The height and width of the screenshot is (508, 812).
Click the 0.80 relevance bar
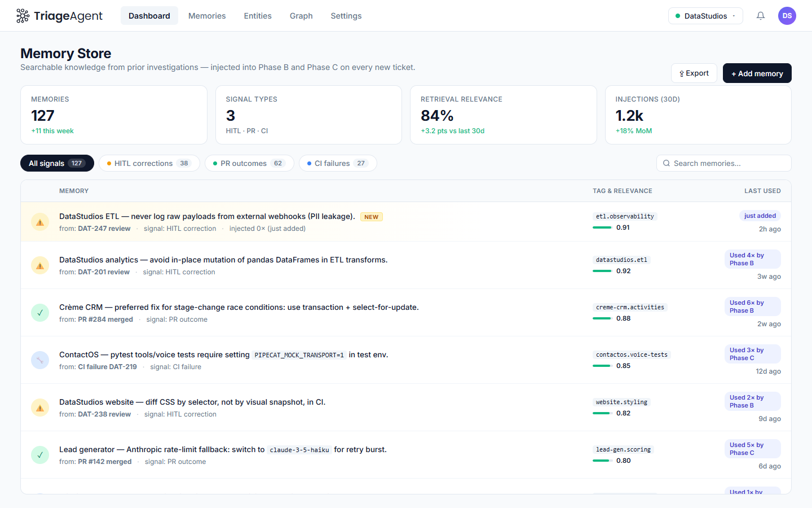[x=602, y=461]
